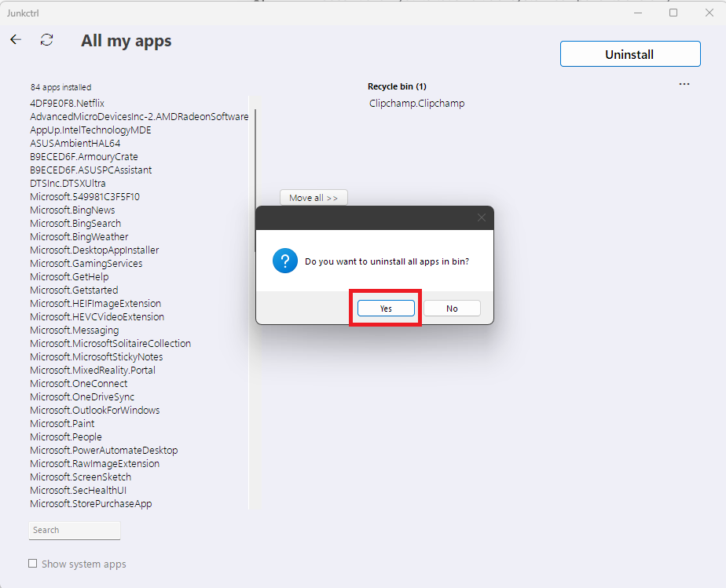This screenshot has height=588, width=726.
Task: Click the Move all >> button
Action: coord(313,198)
